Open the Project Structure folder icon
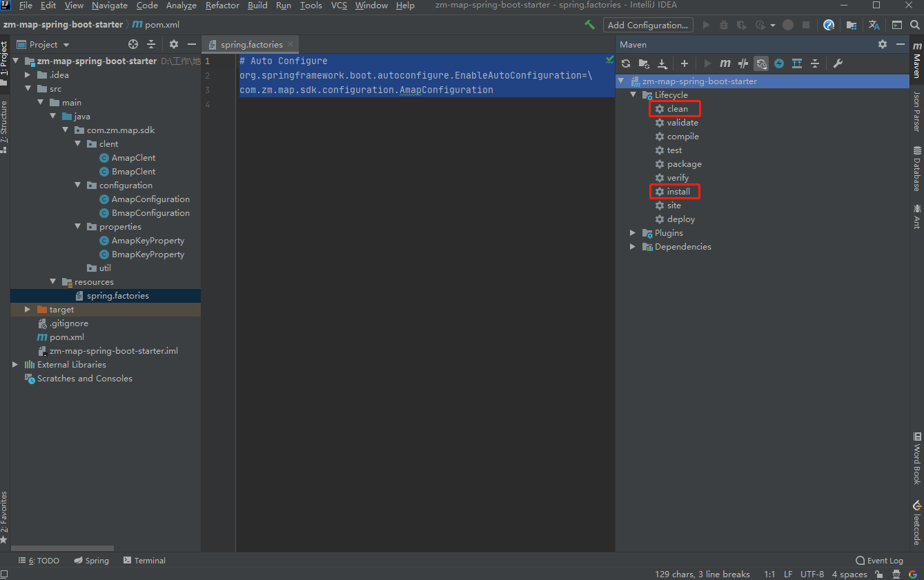The height and width of the screenshot is (580, 924). coord(852,25)
